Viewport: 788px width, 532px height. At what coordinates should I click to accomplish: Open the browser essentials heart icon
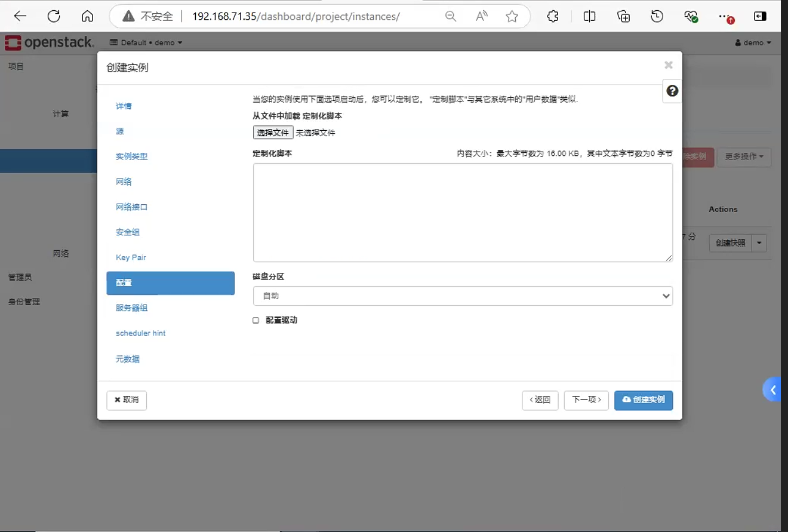pyautogui.click(x=691, y=16)
